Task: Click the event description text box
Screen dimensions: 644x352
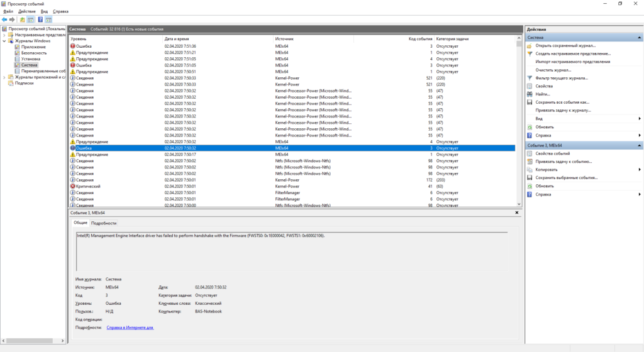Action: pyautogui.click(x=292, y=251)
